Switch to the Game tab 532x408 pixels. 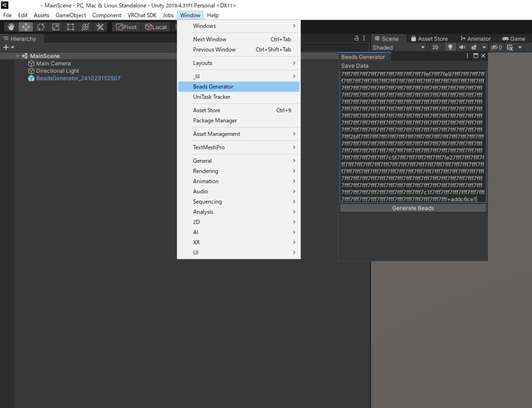514,38
